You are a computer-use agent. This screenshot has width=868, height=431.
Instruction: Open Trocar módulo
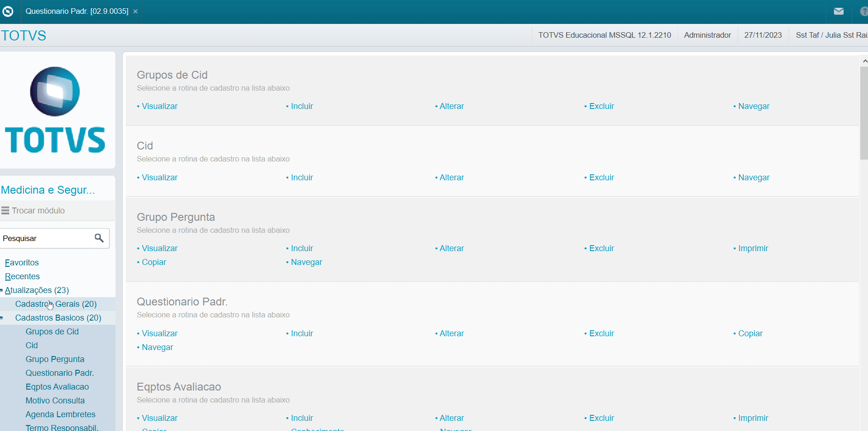[38, 211]
